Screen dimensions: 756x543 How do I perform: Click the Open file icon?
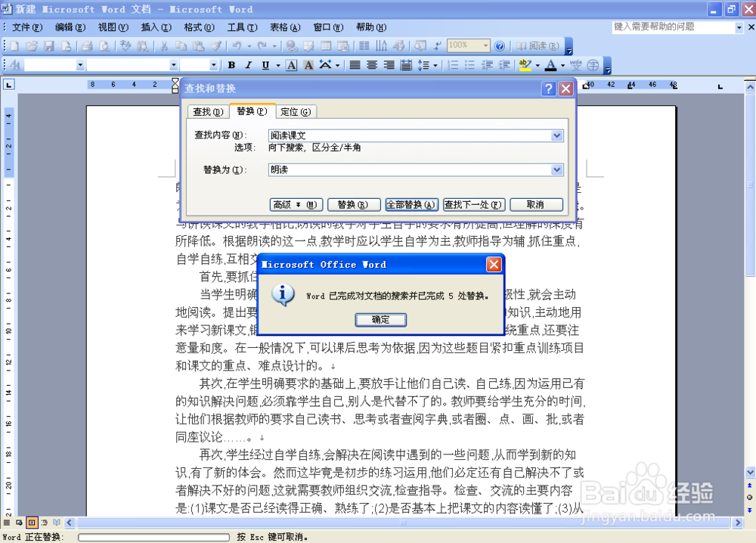coord(32,46)
